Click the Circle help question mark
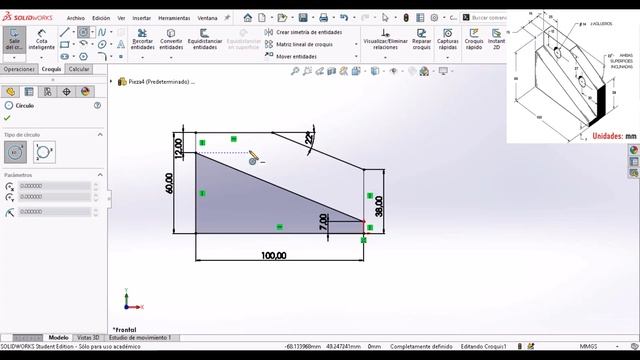640x360 pixels. click(97, 105)
